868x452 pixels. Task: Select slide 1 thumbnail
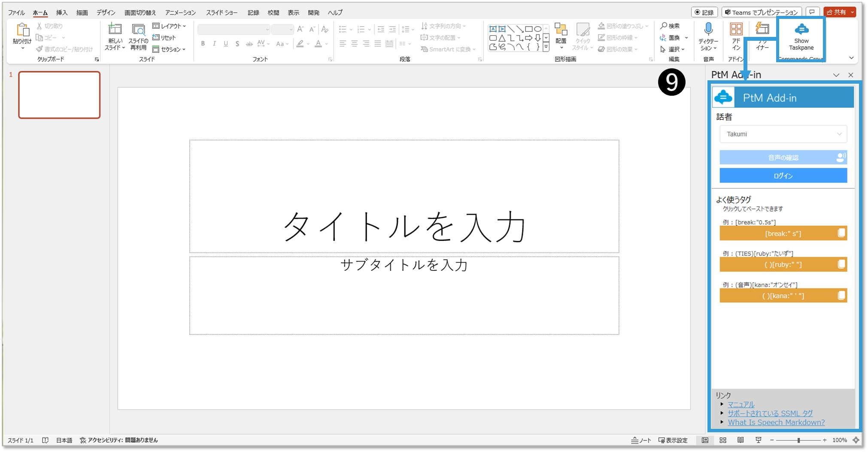pyautogui.click(x=59, y=95)
